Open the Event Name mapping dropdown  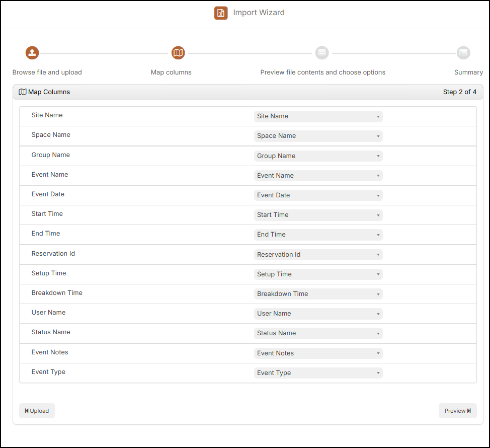318,176
